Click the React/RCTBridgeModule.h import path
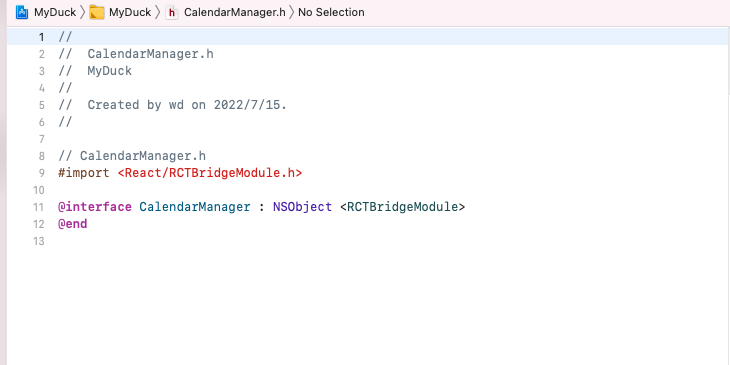730x365 pixels. (x=210, y=173)
